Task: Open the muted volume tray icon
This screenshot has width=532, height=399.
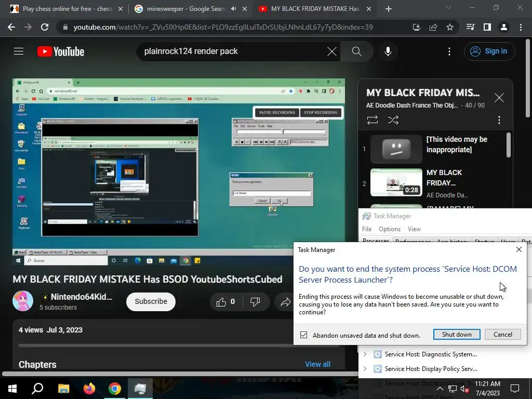Action: [464, 389]
